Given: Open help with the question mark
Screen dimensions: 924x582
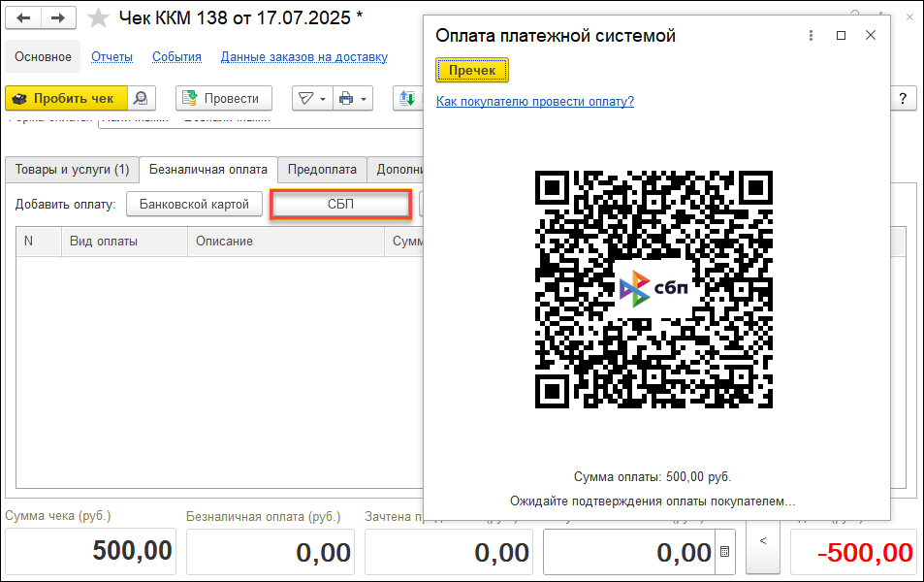Looking at the screenshot, I should 903,99.
